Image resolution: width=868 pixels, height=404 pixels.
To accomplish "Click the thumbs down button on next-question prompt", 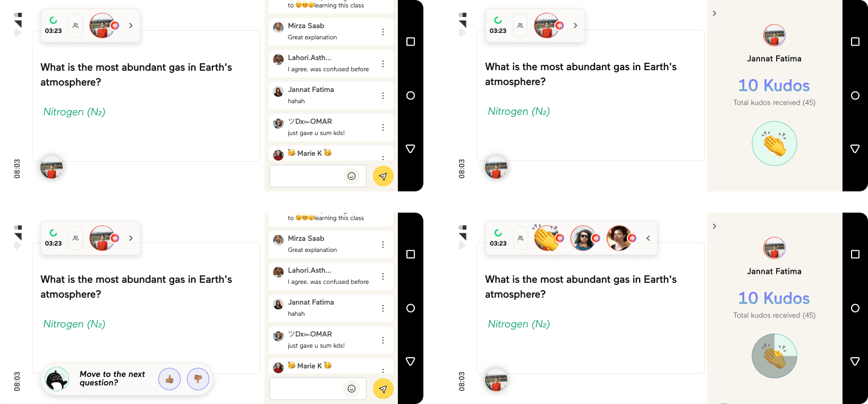I will click(198, 379).
